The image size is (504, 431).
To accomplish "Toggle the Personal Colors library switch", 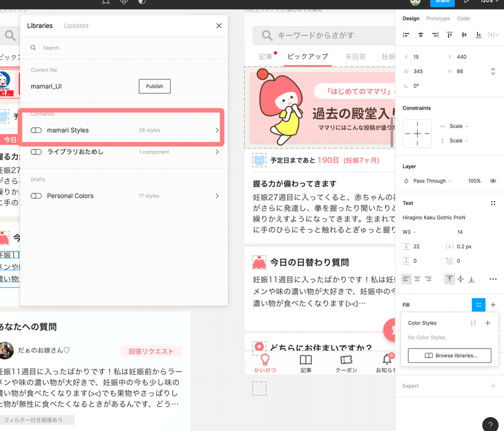I will tap(36, 196).
